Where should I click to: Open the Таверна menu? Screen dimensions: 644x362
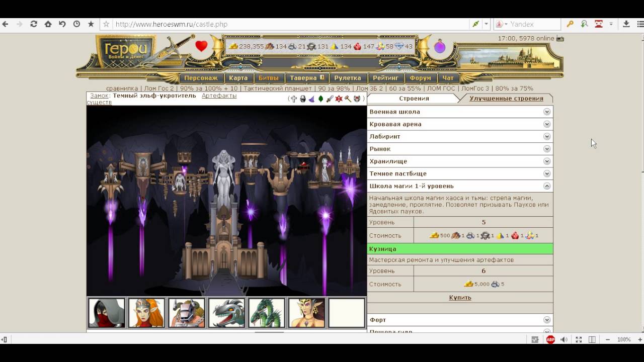306,78
